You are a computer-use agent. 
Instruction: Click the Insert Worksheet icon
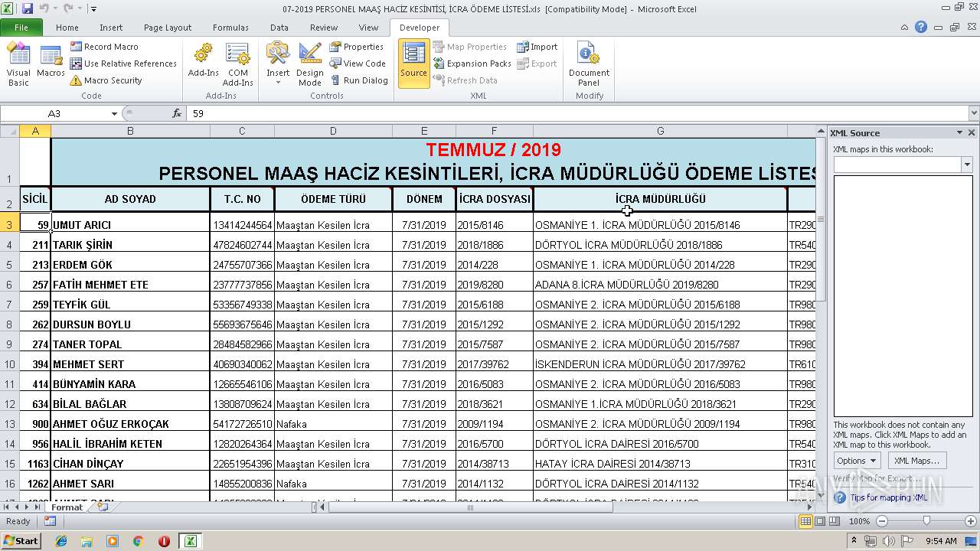[102, 507]
